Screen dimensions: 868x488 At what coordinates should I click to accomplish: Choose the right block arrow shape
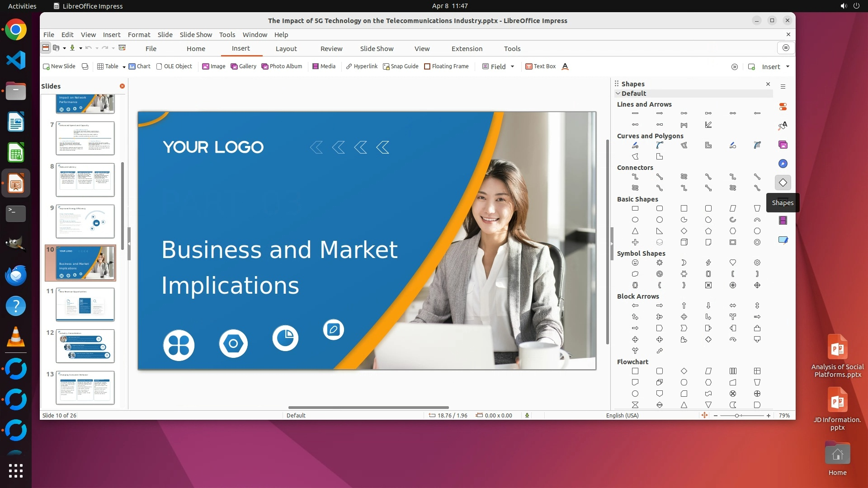(660, 305)
